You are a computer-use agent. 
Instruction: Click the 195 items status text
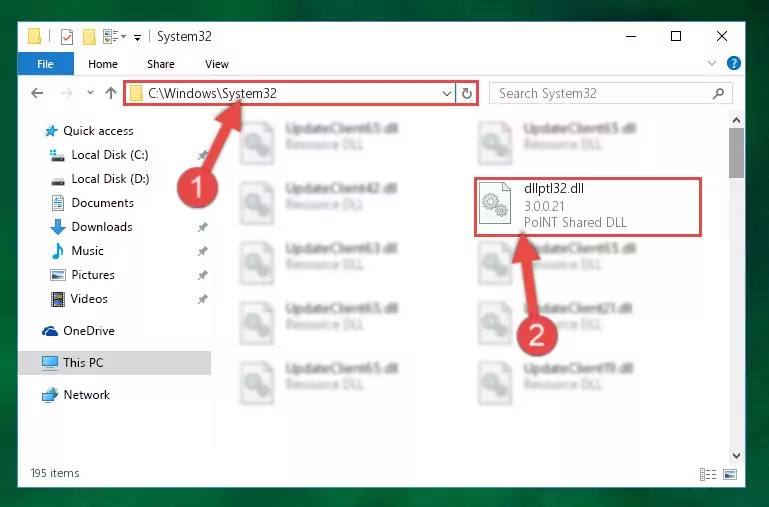pos(55,473)
